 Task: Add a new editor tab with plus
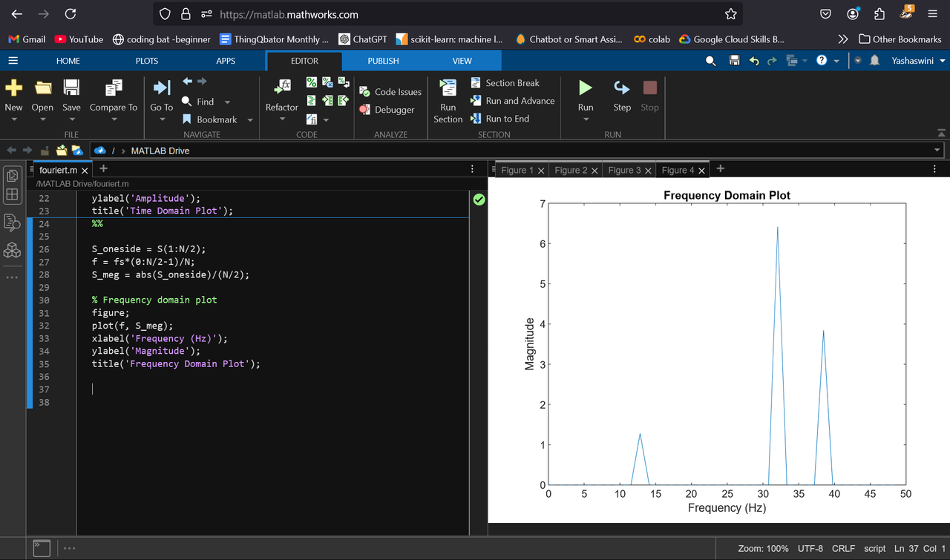(103, 169)
